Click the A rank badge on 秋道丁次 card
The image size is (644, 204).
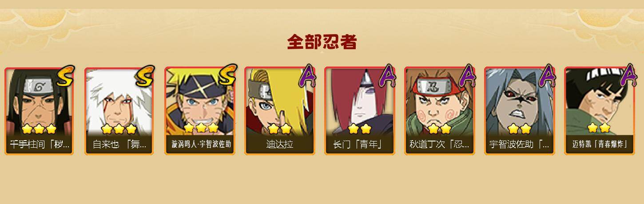467,76
